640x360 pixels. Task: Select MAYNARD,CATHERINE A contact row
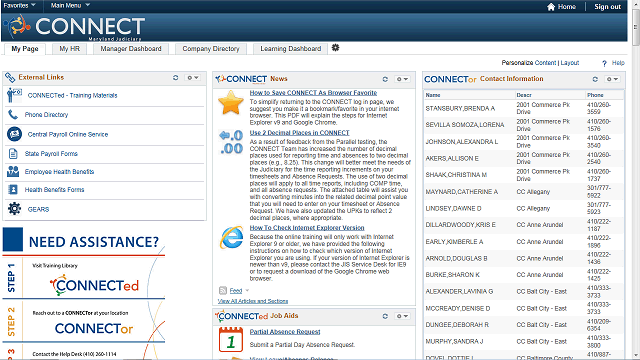524,192
